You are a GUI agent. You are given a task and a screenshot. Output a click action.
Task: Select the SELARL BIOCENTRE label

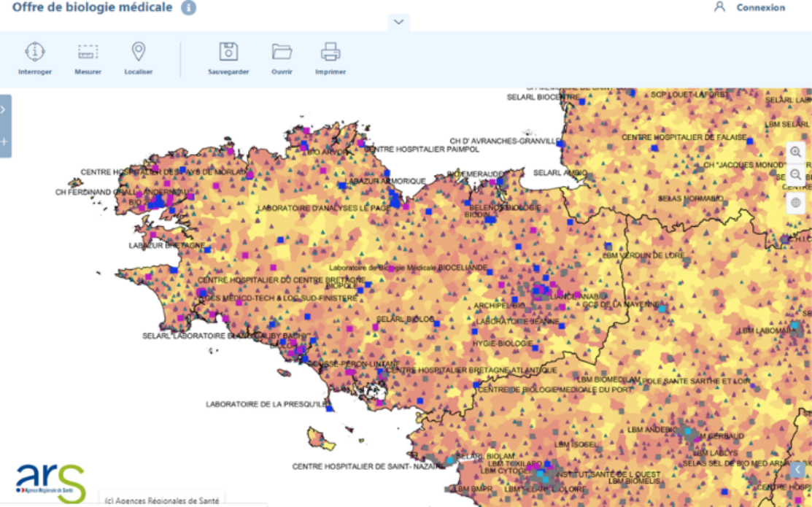pyautogui.click(x=544, y=97)
